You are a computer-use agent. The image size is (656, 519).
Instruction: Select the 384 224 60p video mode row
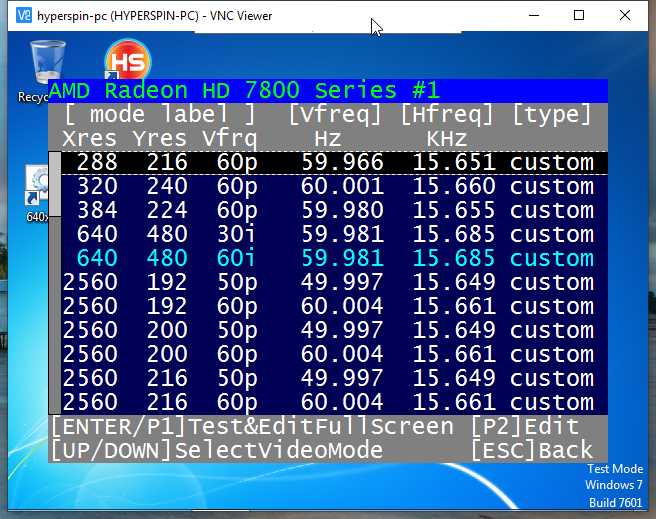pyautogui.click(x=335, y=210)
